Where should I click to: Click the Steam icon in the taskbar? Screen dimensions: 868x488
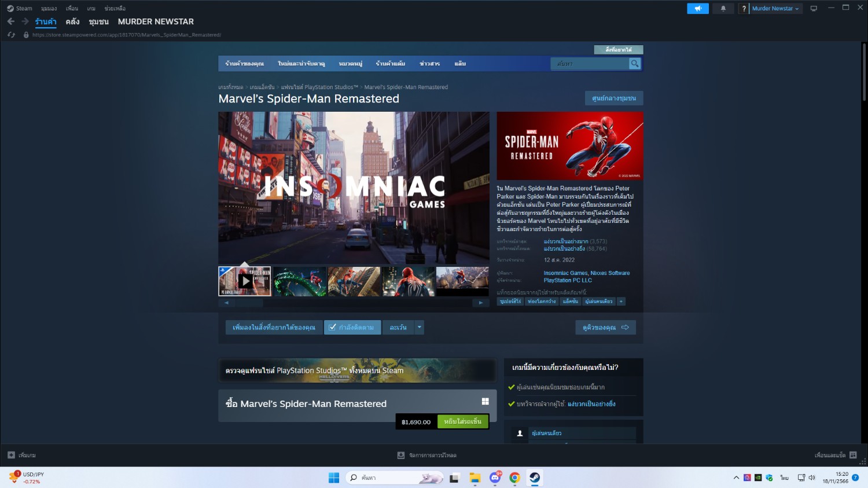pyautogui.click(x=535, y=478)
